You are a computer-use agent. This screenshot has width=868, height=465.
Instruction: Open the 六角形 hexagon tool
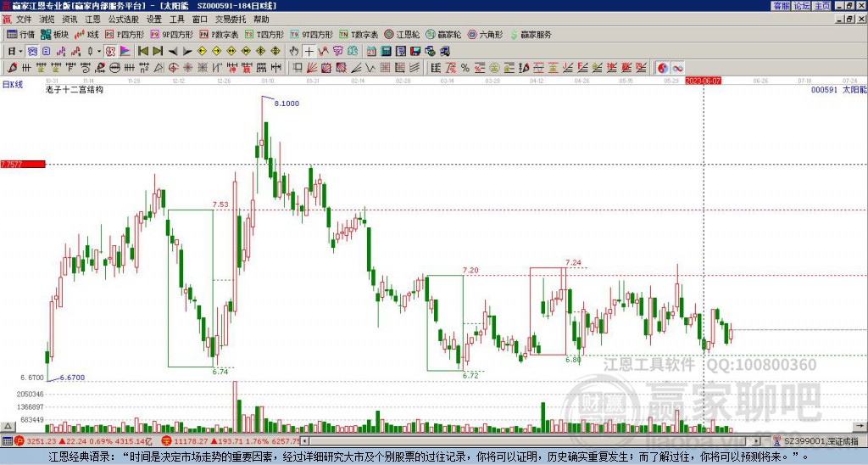click(x=485, y=34)
